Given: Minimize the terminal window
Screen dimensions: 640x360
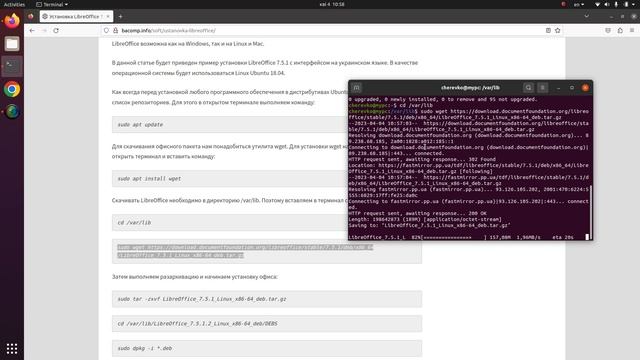Looking at the screenshot, I should (558, 88).
